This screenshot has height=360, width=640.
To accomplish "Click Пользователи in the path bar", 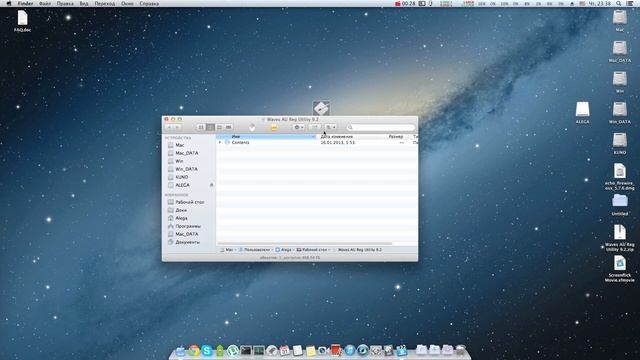I will [x=254, y=249].
